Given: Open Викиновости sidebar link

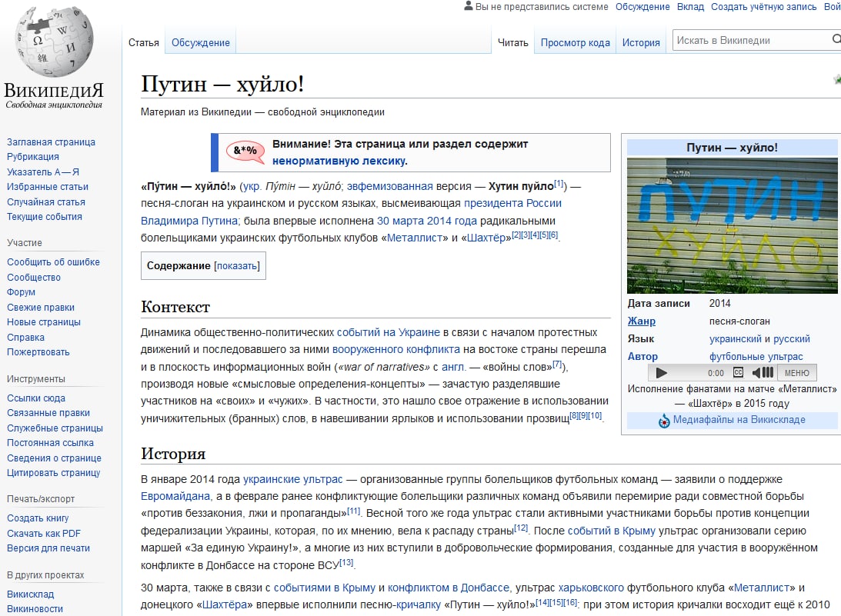Looking at the screenshot, I should [35, 609].
